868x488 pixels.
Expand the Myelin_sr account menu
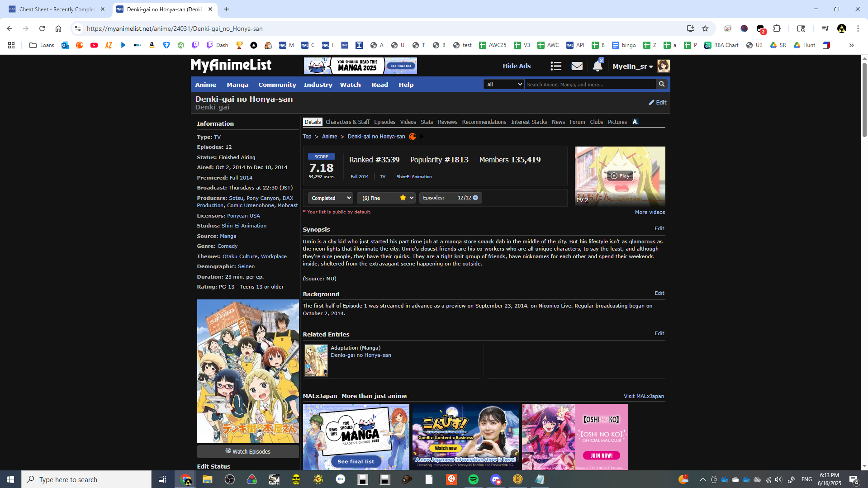click(x=633, y=66)
